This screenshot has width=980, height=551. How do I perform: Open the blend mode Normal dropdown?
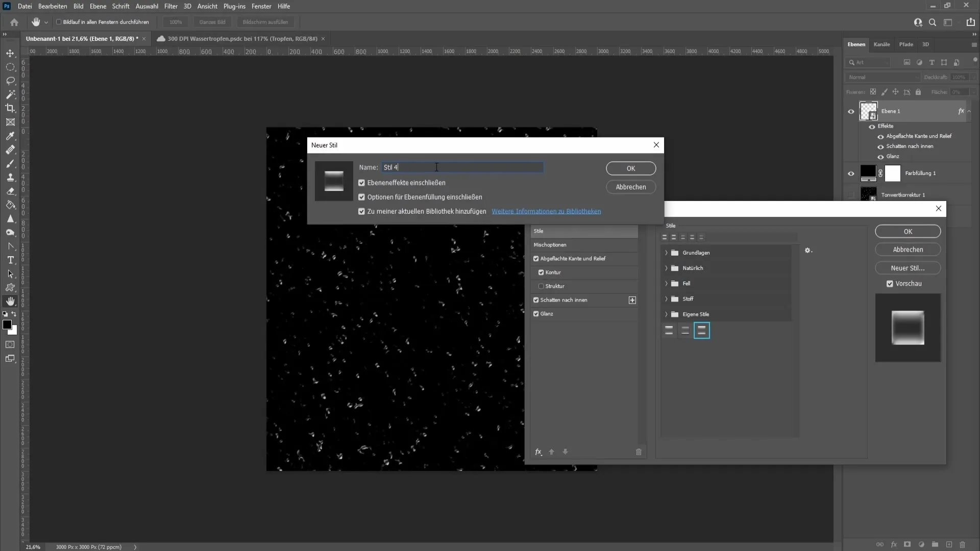coord(884,77)
